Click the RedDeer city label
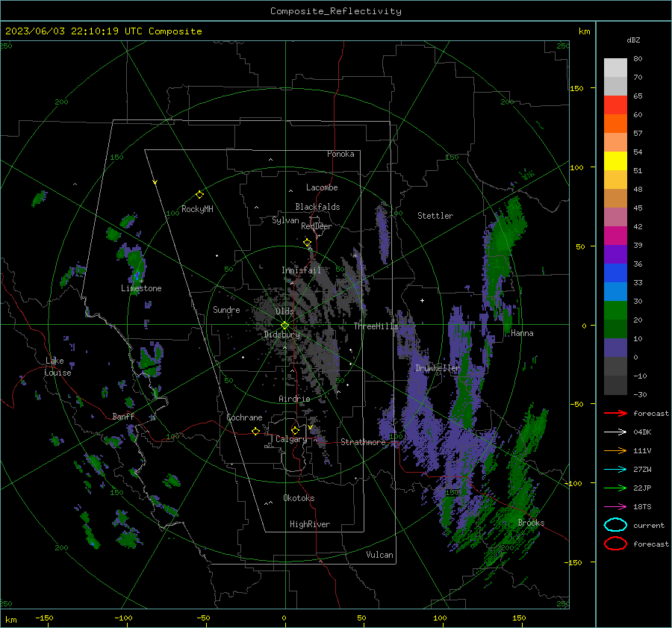672x628 pixels. pos(317,226)
